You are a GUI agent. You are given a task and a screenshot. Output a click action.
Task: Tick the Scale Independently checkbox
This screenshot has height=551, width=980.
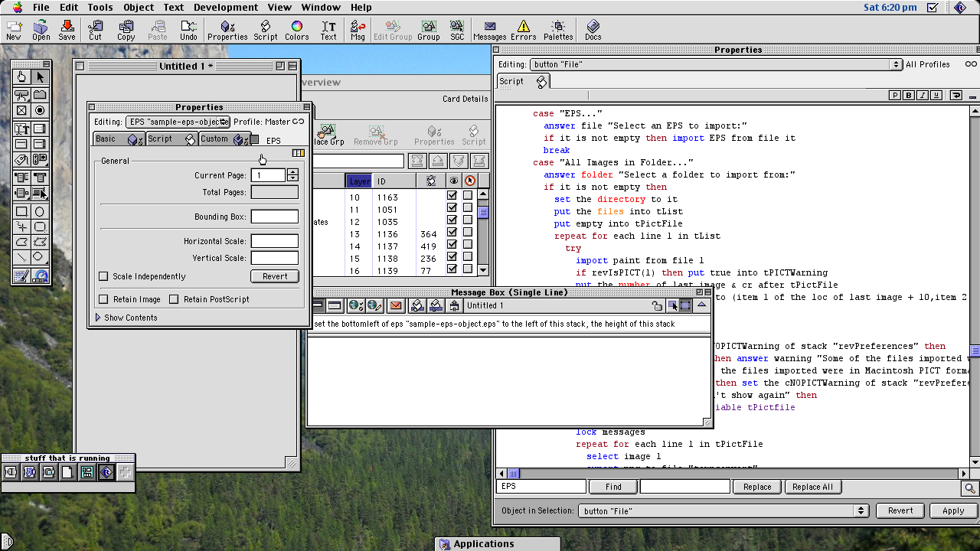click(x=104, y=276)
